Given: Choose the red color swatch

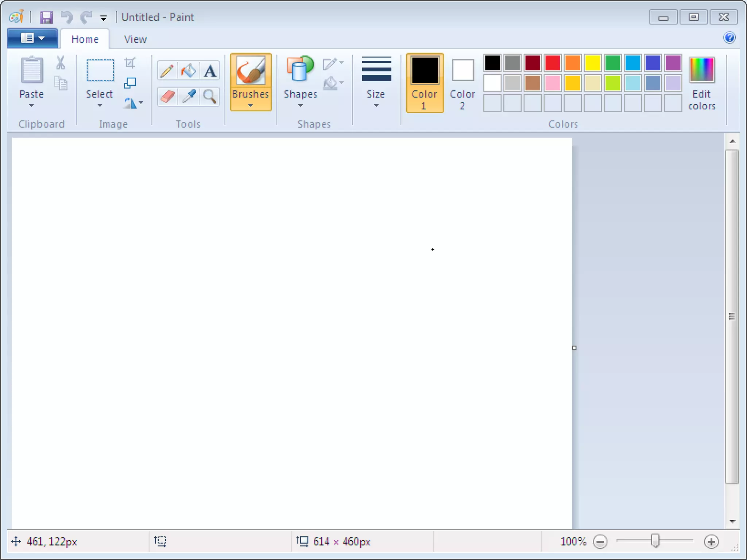Looking at the screenshot, I should [x=553, y=63].
